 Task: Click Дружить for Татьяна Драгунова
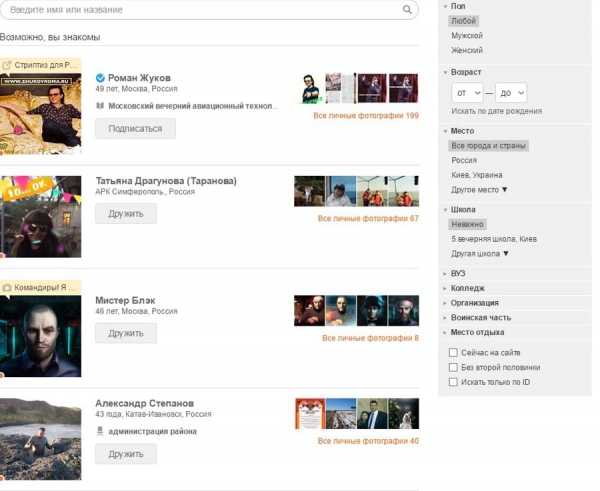(x=126, y=214)
